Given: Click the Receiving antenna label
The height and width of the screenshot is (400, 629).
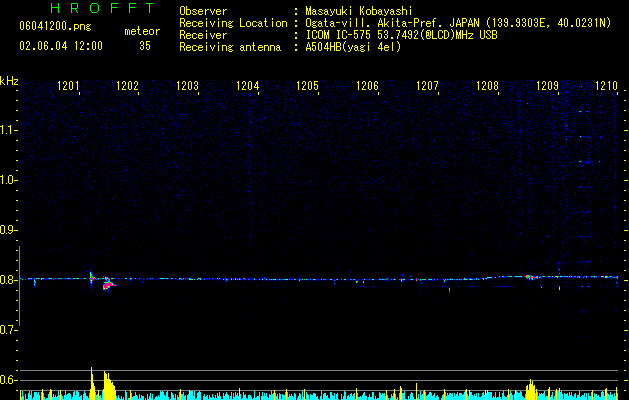Looking at the screenshot, I should click(230, 47).
